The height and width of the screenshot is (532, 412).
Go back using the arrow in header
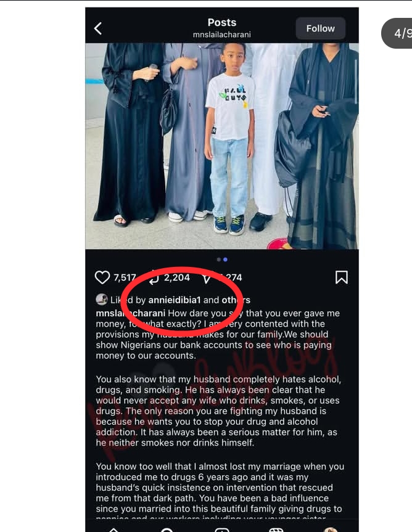pos(98,28)
